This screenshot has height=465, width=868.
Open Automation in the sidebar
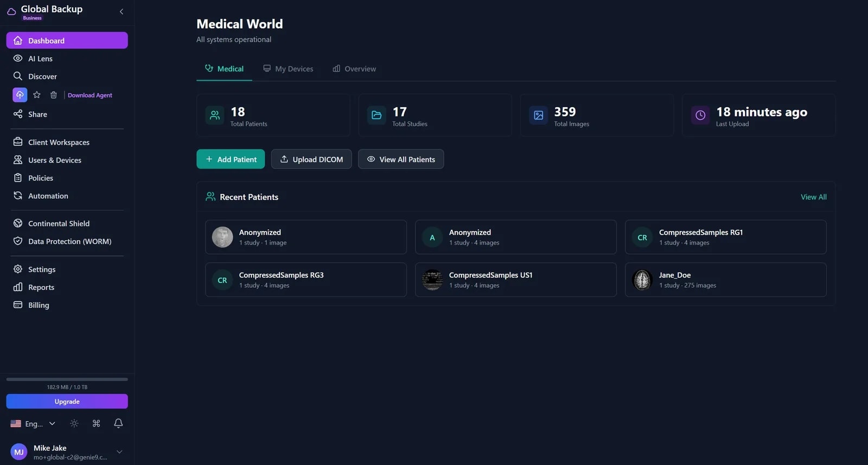[67, 196]
